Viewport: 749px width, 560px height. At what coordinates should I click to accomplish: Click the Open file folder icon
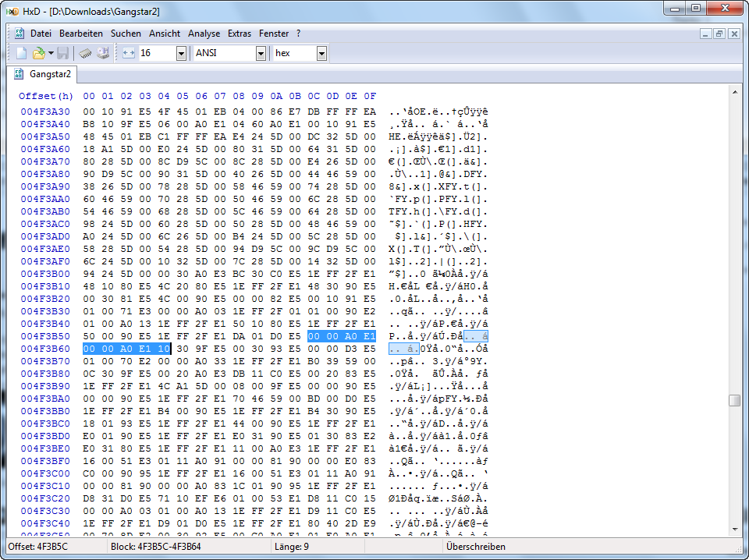[38, 53]
